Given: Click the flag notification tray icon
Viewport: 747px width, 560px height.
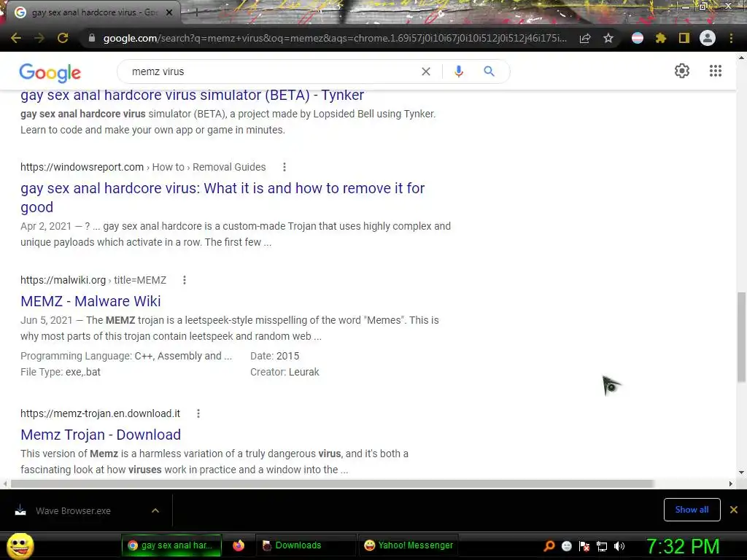Looking at the screenshot, I should [584, 546].
